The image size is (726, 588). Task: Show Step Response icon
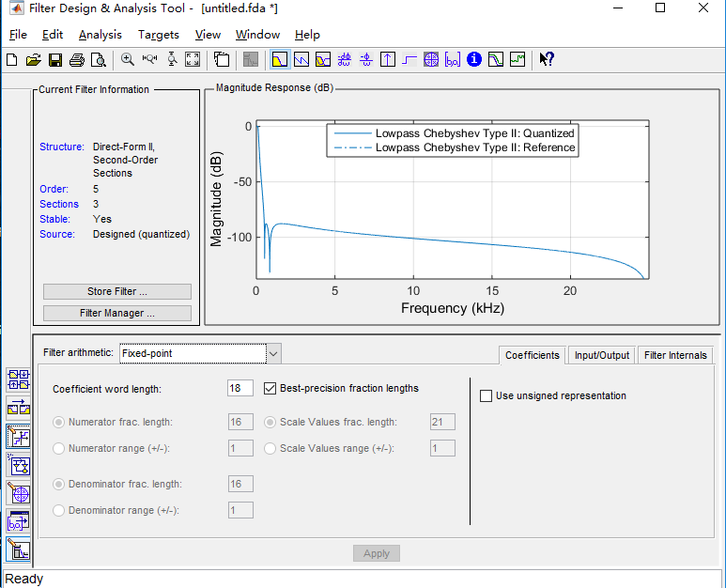coord(409,59)
